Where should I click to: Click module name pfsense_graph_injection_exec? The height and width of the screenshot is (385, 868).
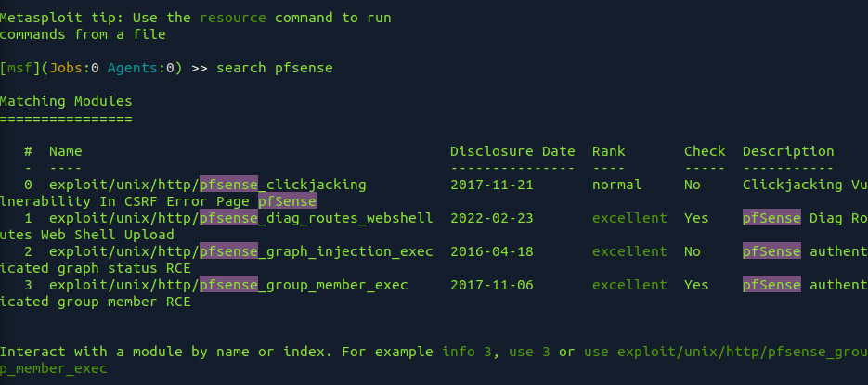[317, 251]
